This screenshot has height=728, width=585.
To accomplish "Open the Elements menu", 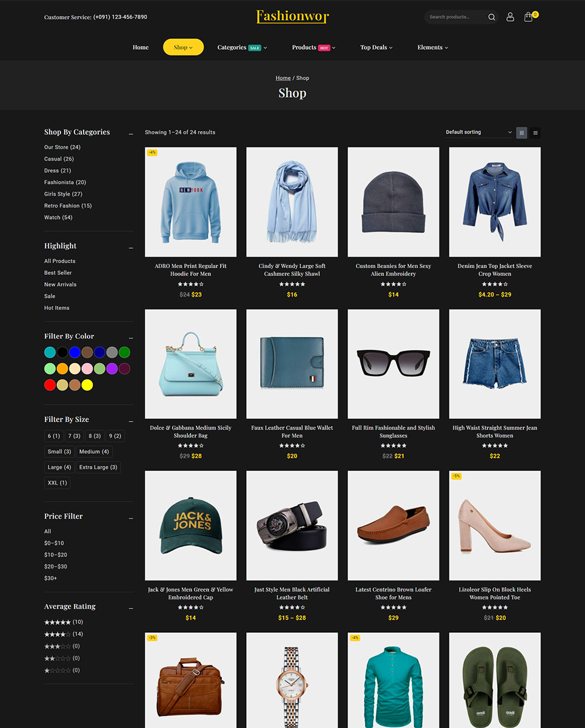I will [x=432, y=47].
